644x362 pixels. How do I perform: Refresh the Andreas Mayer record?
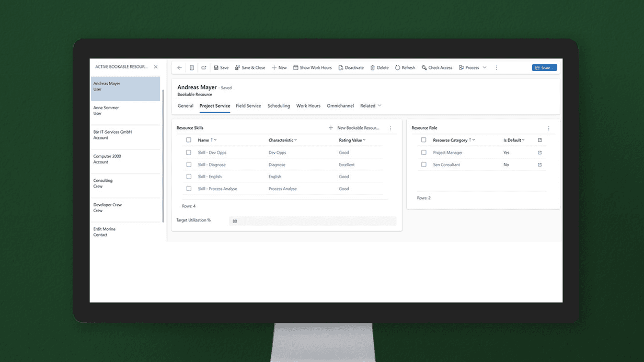tap(405, 68)
